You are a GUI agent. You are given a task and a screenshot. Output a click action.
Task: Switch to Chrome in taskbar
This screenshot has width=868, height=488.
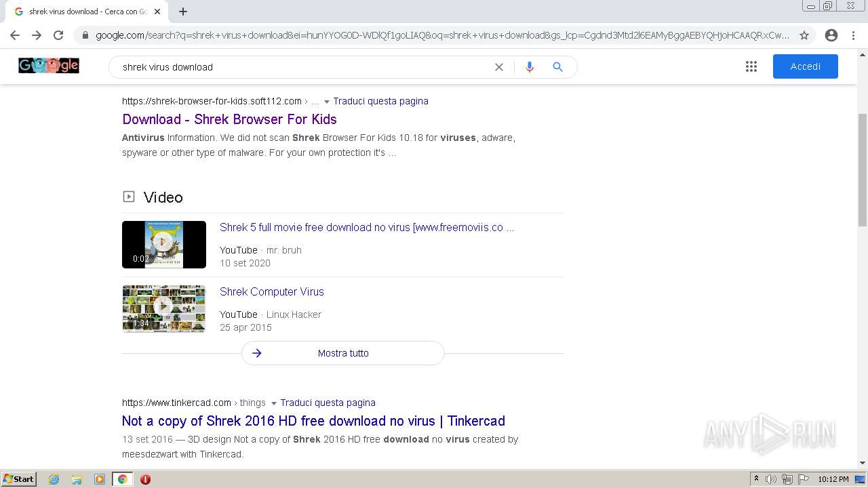coord(122,479)
